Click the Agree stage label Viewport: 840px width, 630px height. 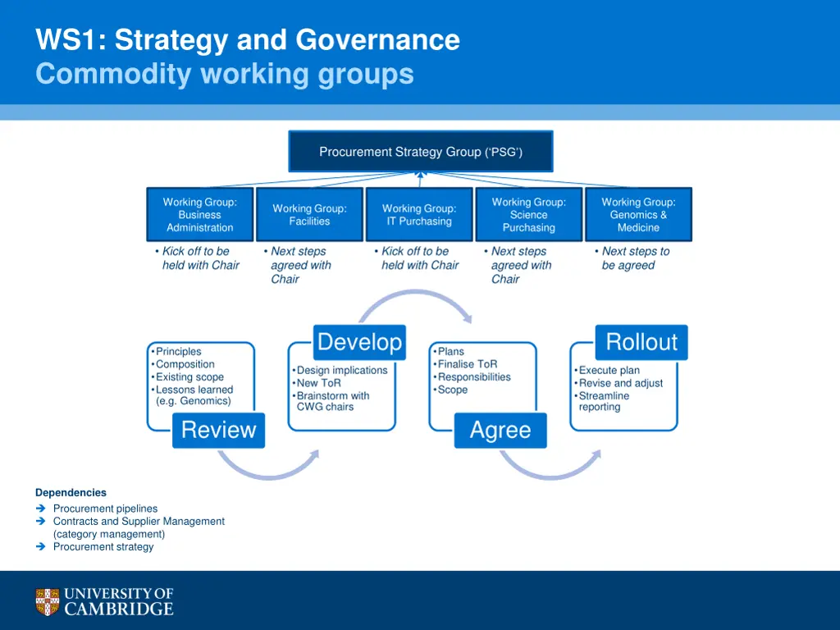point(500,430)
